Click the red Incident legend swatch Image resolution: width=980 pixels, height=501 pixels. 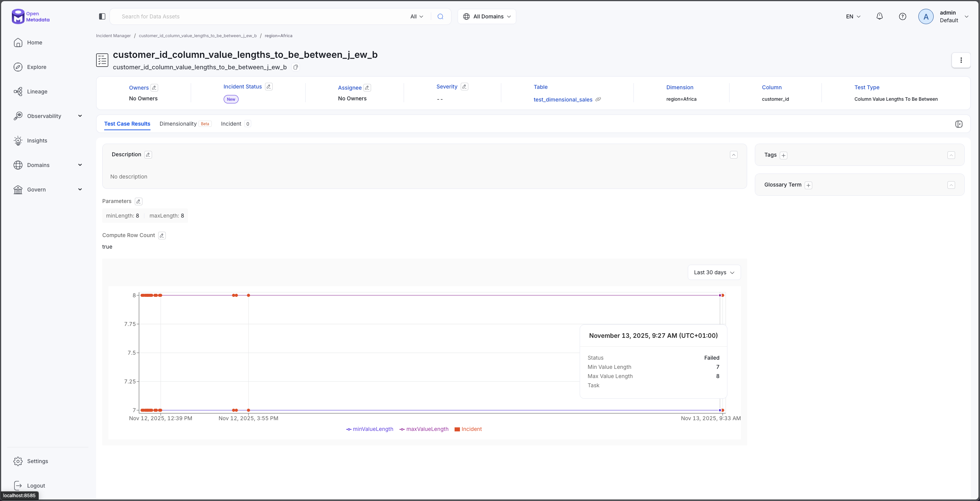point(457,429)
